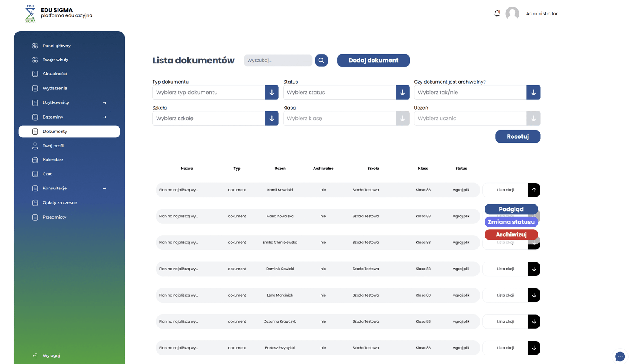The width and height of the screenshot is (631, 364).
Task: Collapse action list for Kamil Kowalski
Action: pyautogui.click(x=534, y=190)
